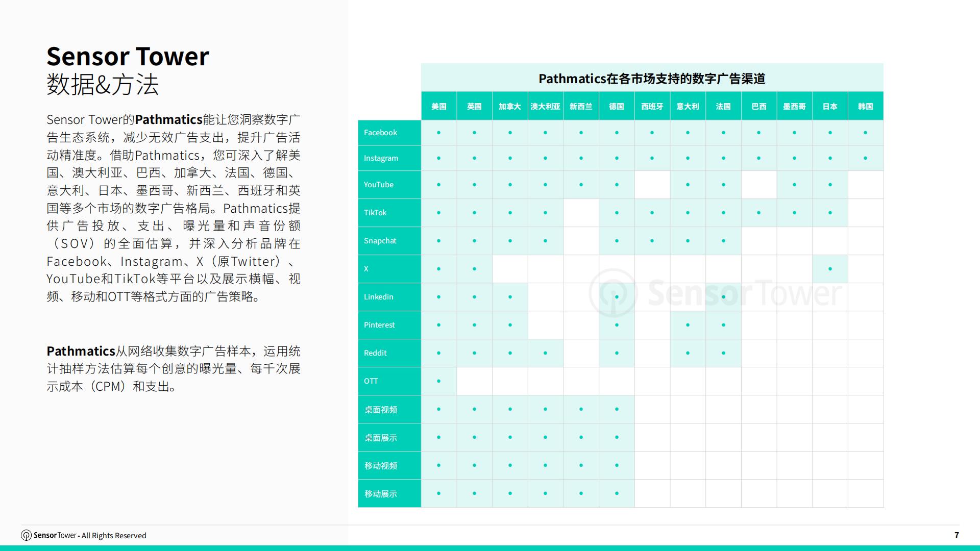The width and height of the screenshot is (980, 551).
Task: Click the dot for 桌面展示 in 英国 column
Action: [474, 437]
